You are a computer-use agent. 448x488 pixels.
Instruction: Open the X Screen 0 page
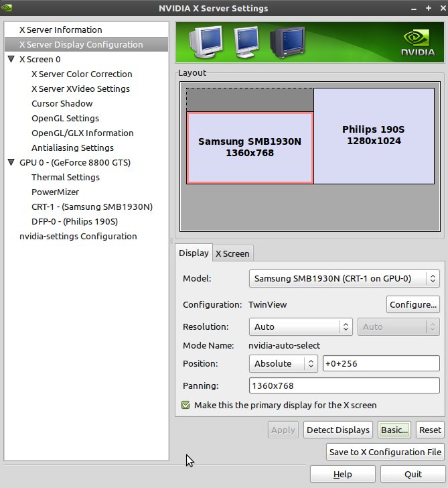[40, 60]
